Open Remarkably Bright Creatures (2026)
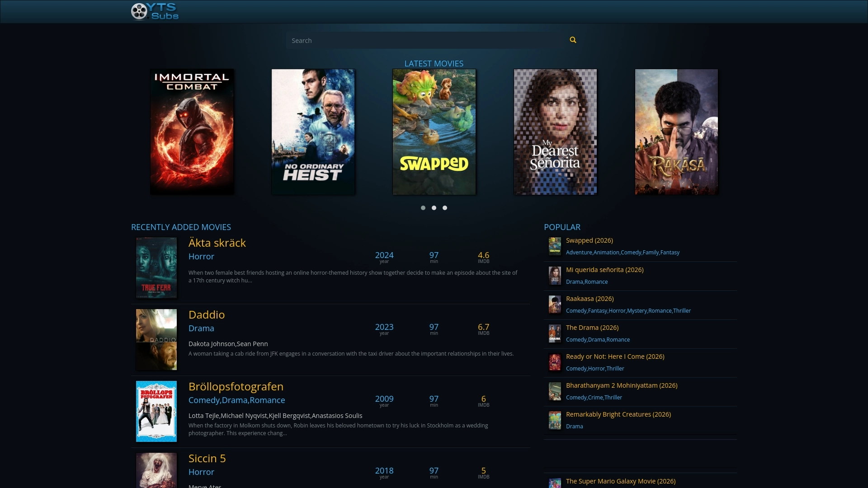Screen dimensions: 868x488 (618, 414)
